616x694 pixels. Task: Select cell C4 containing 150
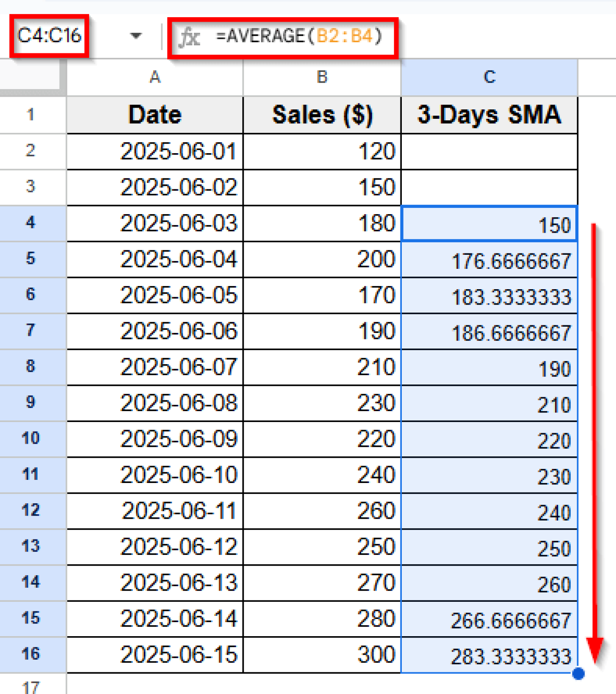point(489,224)
